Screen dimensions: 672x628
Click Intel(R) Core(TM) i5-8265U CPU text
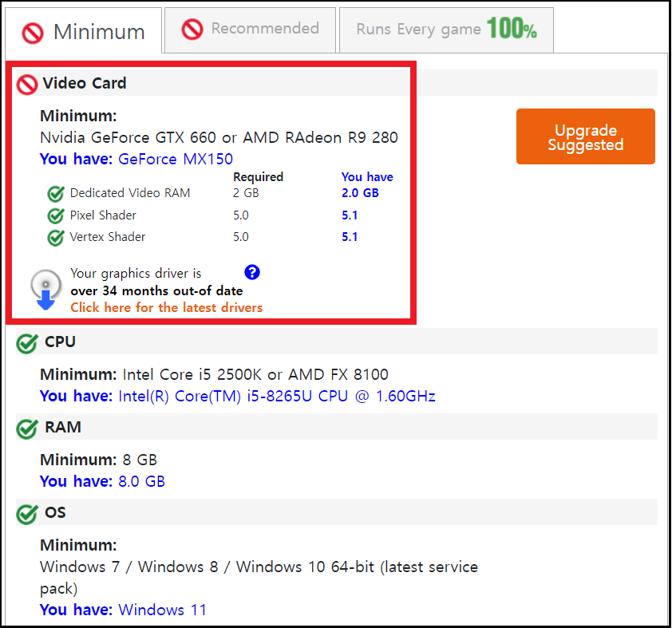[x=277, y=396]
